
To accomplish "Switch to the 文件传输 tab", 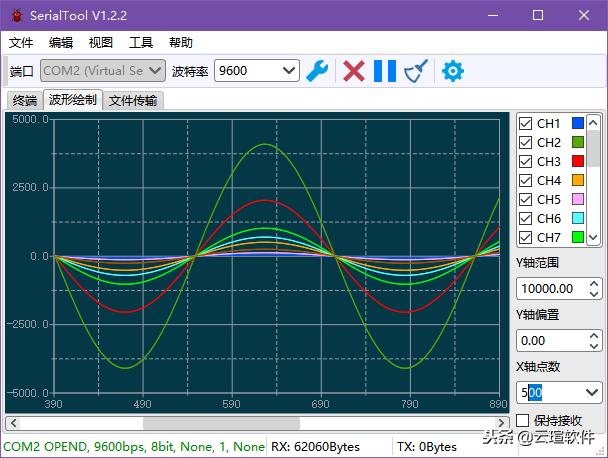I will tap(133, 100).
